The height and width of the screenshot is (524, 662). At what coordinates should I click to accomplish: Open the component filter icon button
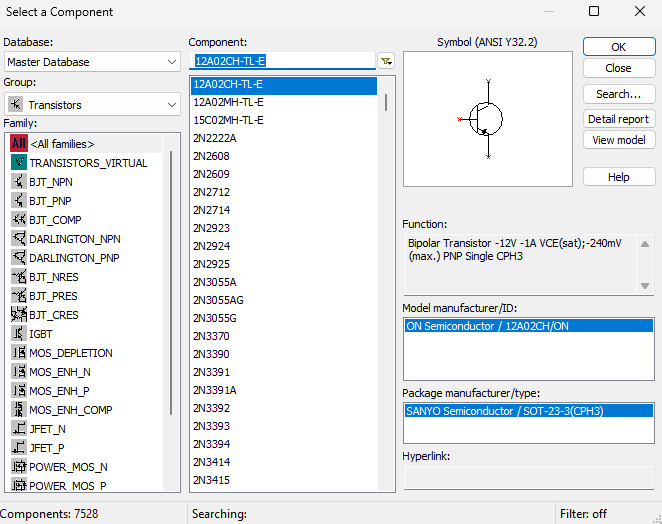pyautogui.click(x=386, y=61)
